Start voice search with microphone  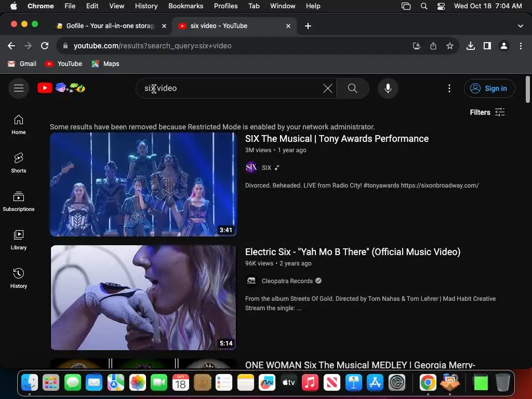tap(388, 88)
